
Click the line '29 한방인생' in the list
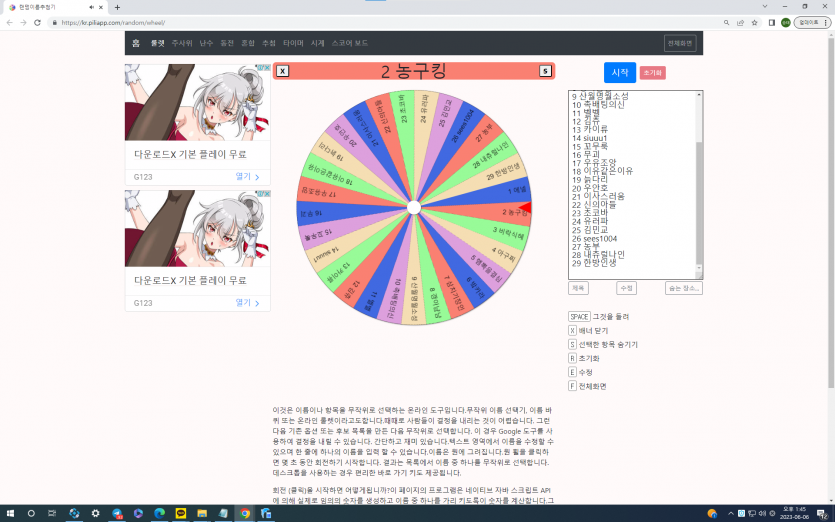(594, 263)
